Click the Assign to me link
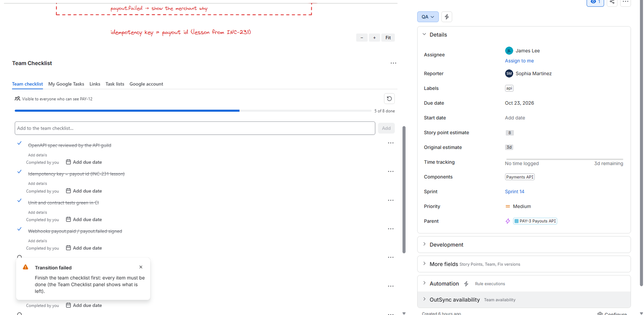Screen dimensions: 644x315 [x=519, y=61]
